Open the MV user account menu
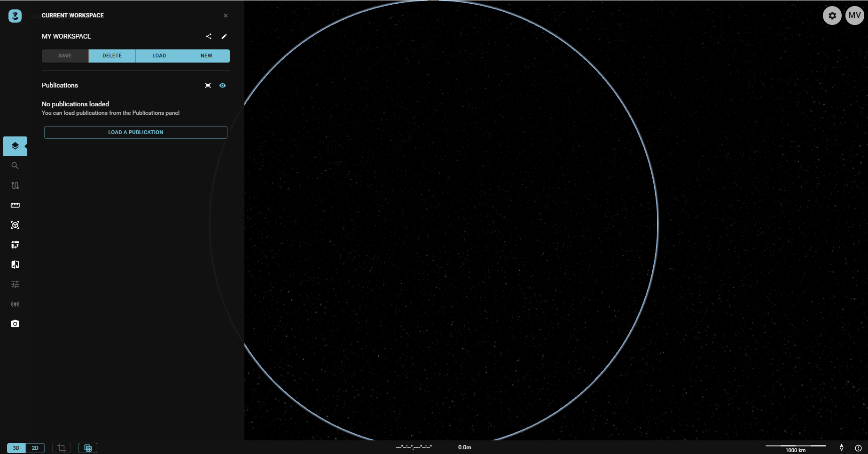868x454 pixels. coord(854,16)
